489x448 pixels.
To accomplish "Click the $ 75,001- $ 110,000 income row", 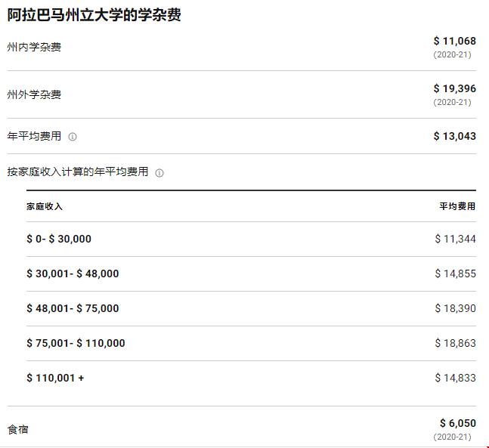I will click(x=251, y=343).
